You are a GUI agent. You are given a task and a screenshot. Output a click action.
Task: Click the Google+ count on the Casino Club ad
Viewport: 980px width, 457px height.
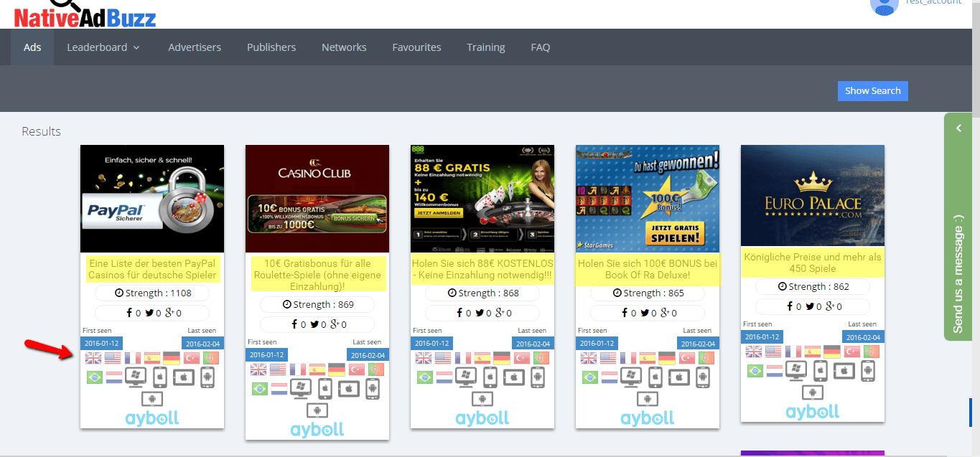click(337, 325)
